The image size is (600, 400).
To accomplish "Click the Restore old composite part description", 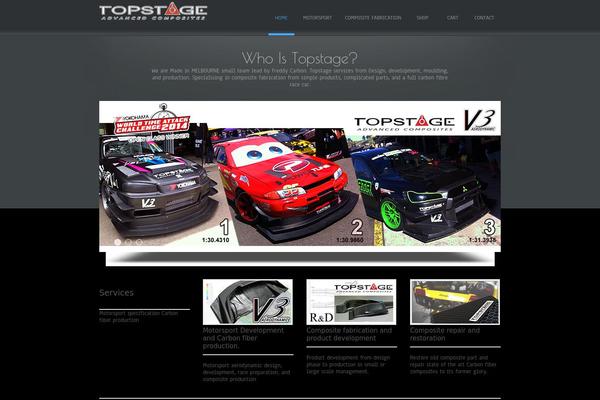I will point(453,364).
